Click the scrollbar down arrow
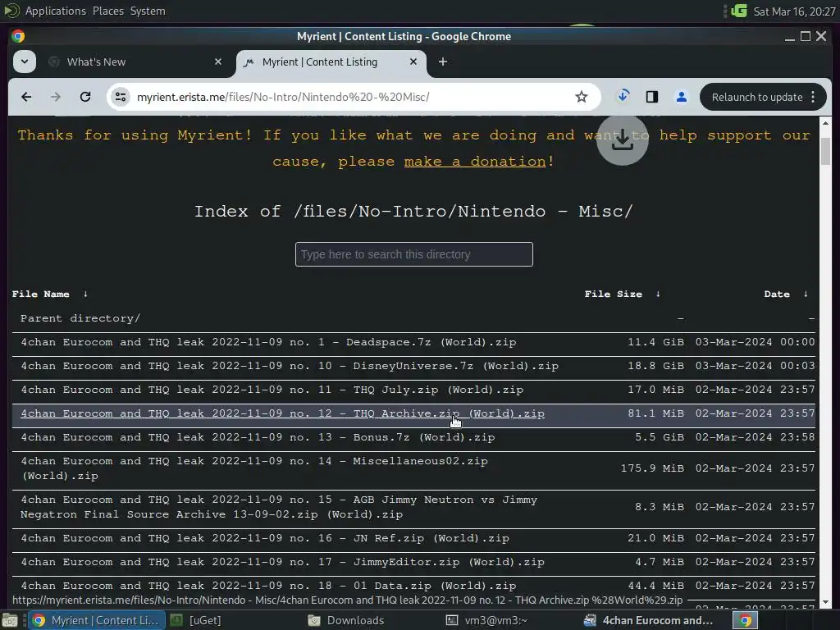 pos(825,603)
